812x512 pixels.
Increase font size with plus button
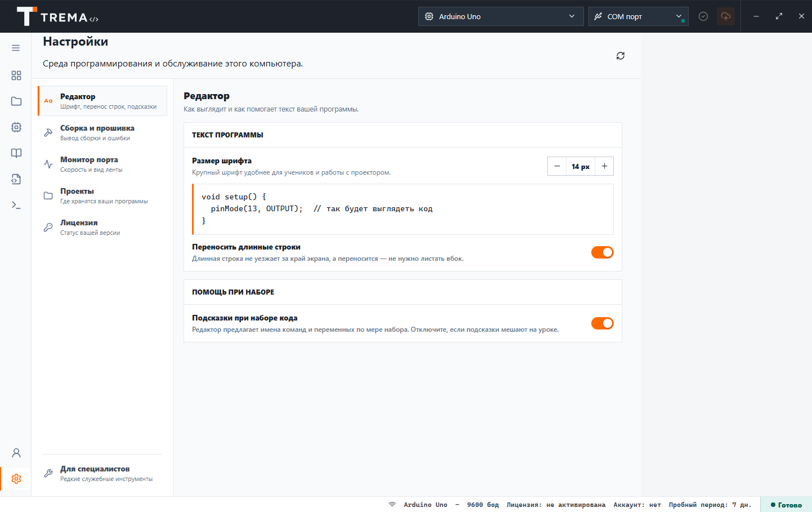tap(604, 166)
